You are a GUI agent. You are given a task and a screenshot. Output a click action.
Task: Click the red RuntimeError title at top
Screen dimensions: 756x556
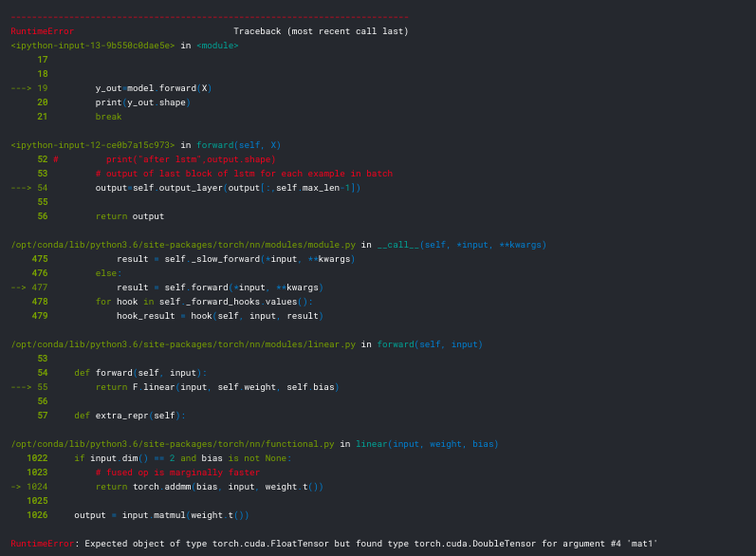click(42, 31)
